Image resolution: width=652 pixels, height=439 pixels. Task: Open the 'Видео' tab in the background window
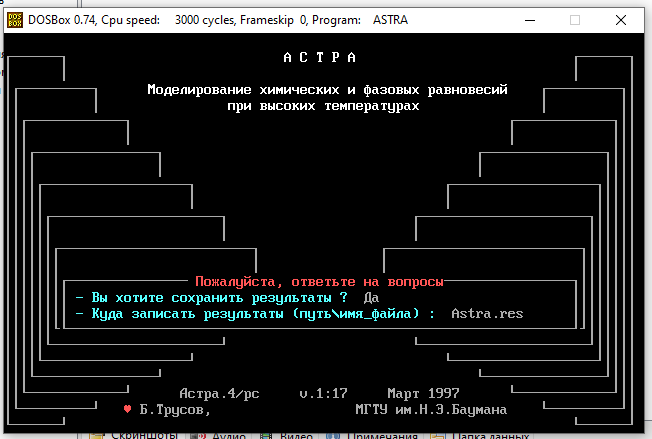pos(286,435)
